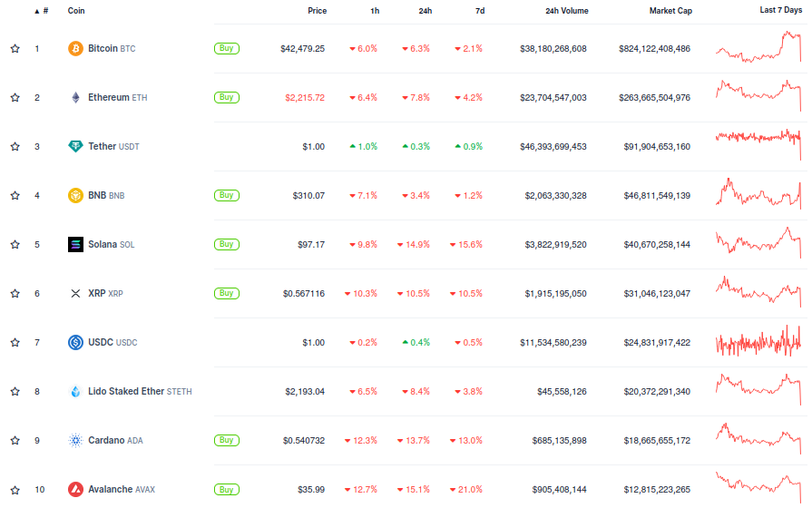
Task: Open Tether's 7-day sparkline chart
Action: 758,144
